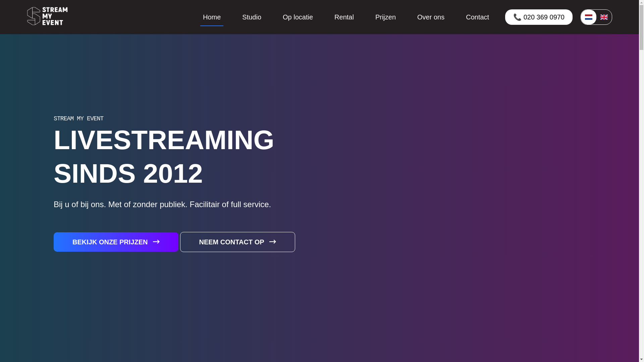Navigate to the Rental page
644x362 pixels.
click(344, 17)
